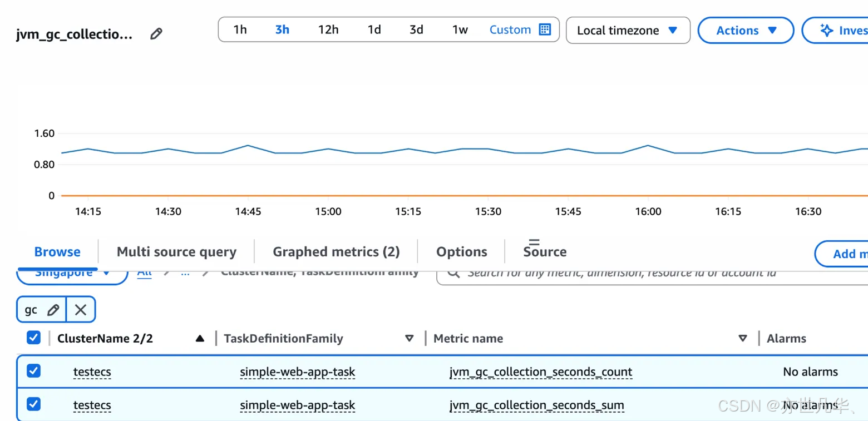The image size is (868, 421).
Task: Click the gc filter tag text
Action: (x=31, y=310)
